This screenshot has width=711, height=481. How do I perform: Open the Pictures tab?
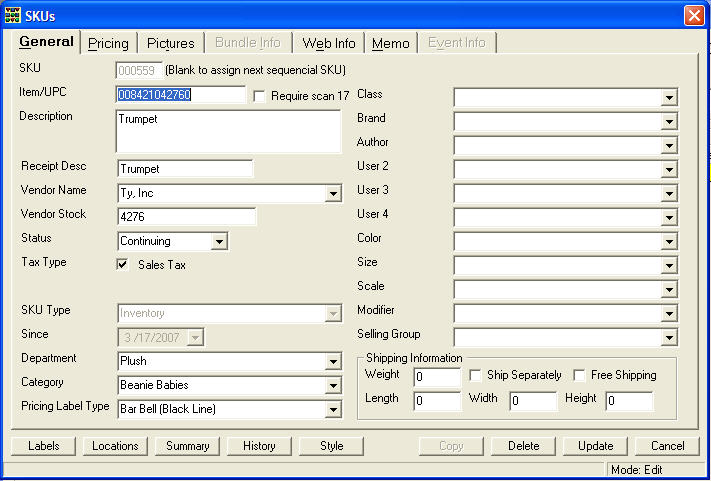tap(170, 43)
